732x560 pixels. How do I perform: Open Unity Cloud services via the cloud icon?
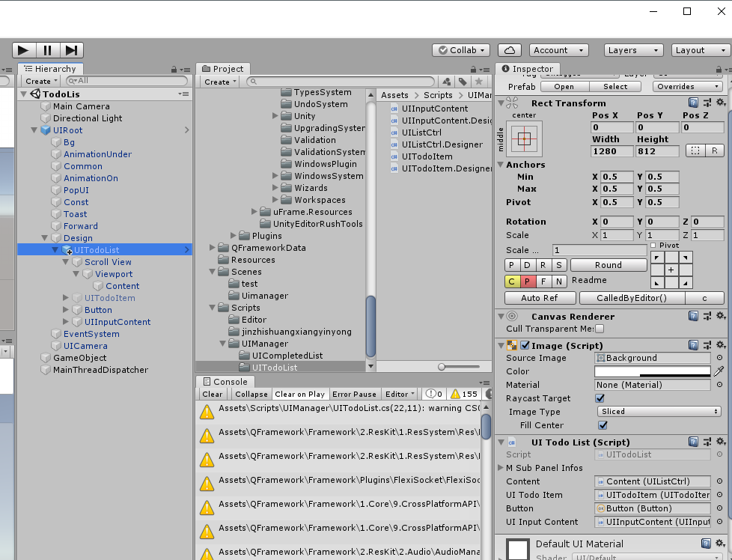pos(510,49)
